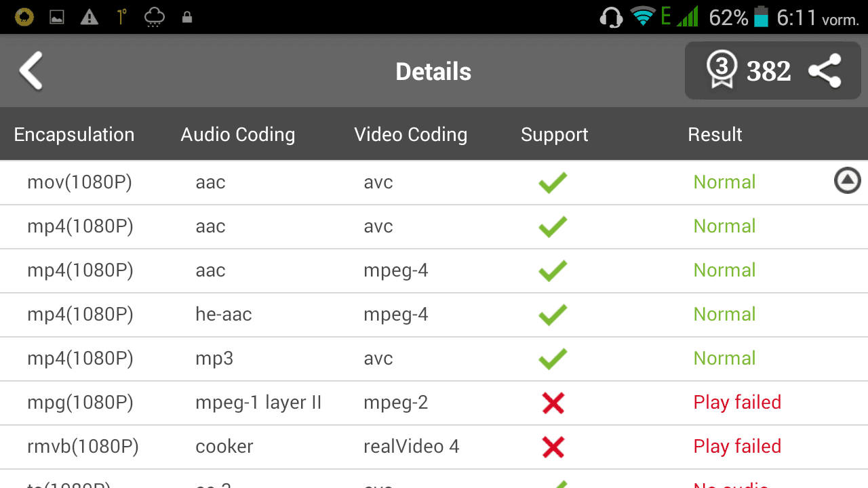Tap the back arrow icon
Image resolution: width=868 pixels, height=488 pixels.
coord(31,70)
